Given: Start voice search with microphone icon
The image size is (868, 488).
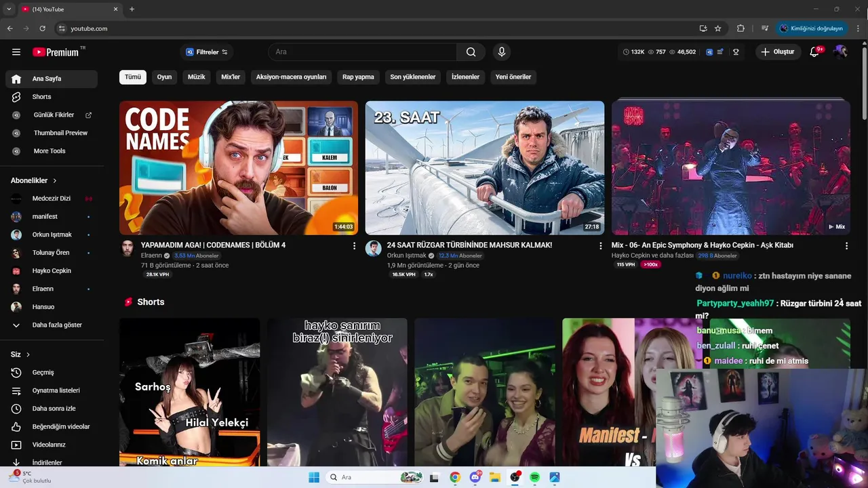Looking at the screenshot, I should tap(502, 52).
